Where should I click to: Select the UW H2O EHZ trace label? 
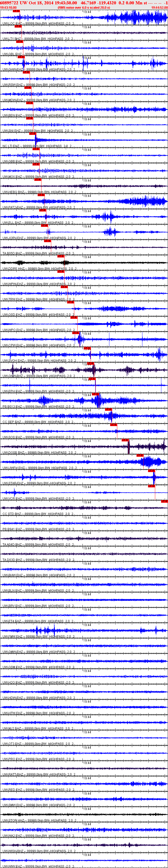38,683
